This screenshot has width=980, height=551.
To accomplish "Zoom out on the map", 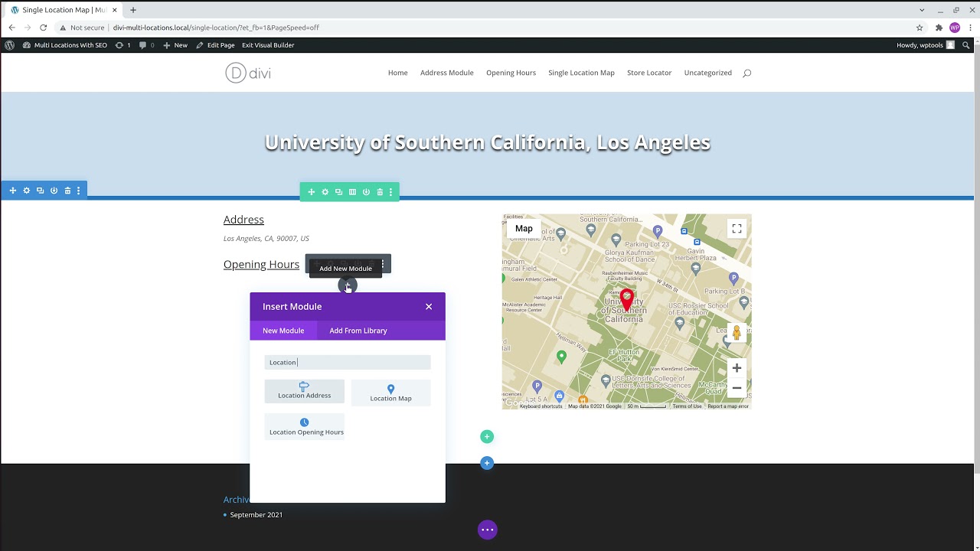I will (737, 388).
